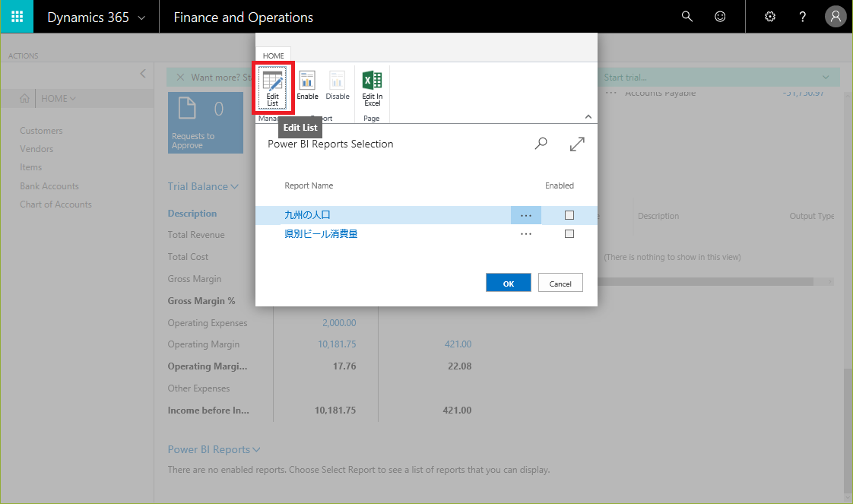The width and height of the screenshot is (853, 504).
Task: Click the Report Name column header
Action: [x=309, y=185]
